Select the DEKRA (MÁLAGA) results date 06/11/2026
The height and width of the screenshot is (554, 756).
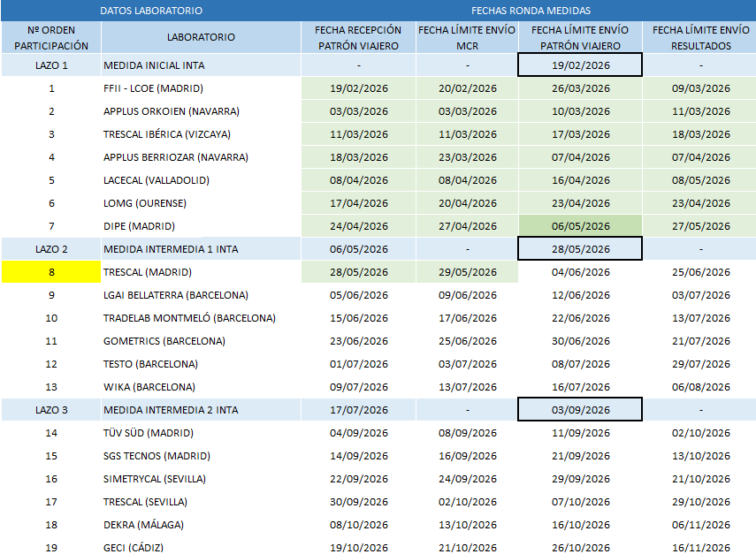click(700, 525)
